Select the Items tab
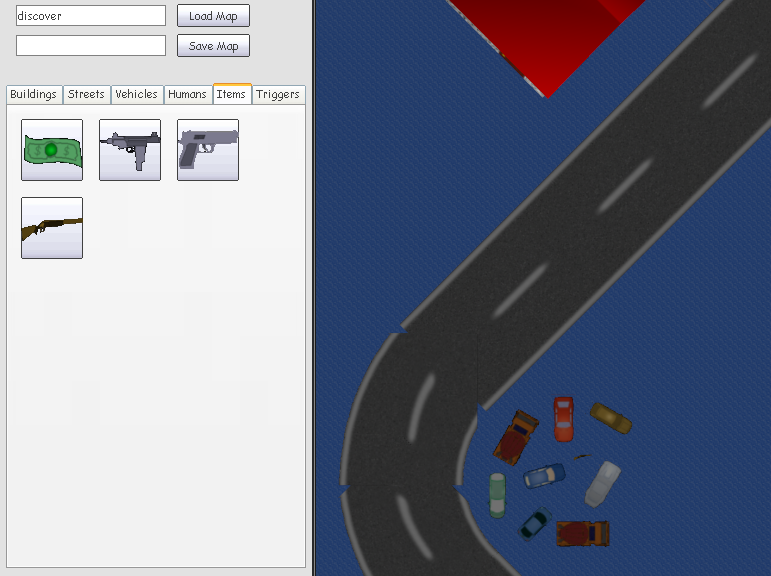The width and height of the screenshot is (771, 576). (x=231, y=94)
